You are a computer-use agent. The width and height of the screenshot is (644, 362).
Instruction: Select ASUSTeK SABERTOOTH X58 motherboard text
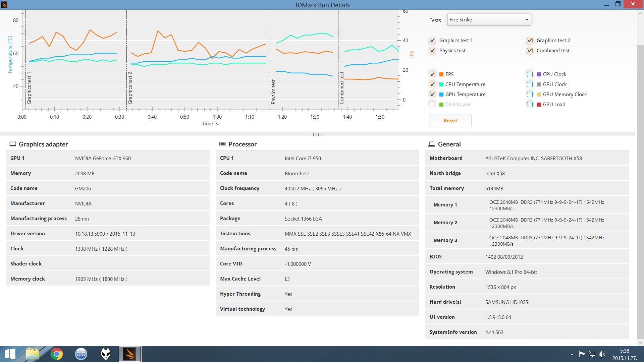click(x=534, y=159)
